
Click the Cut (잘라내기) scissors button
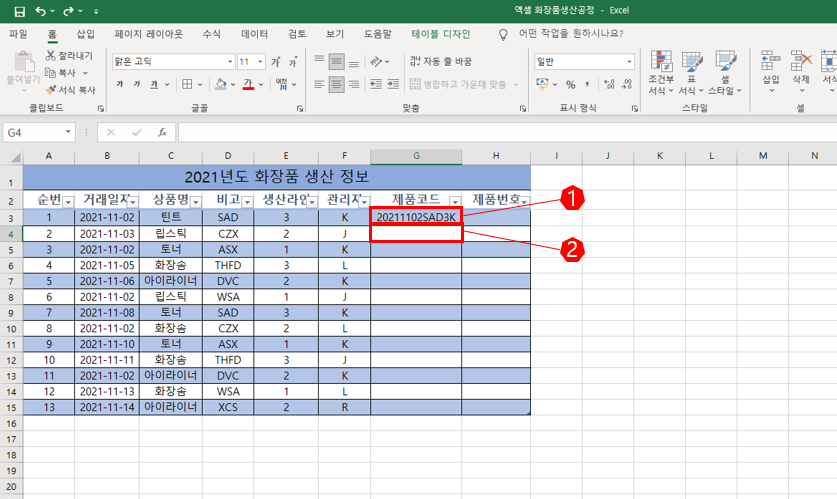[69, 56]
